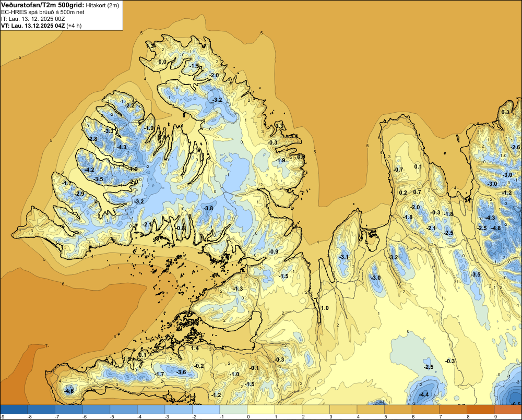Viewport: 522px width, 420px height.
Task: Click the -3.3 temperature label
Action: tap(109, 131)
